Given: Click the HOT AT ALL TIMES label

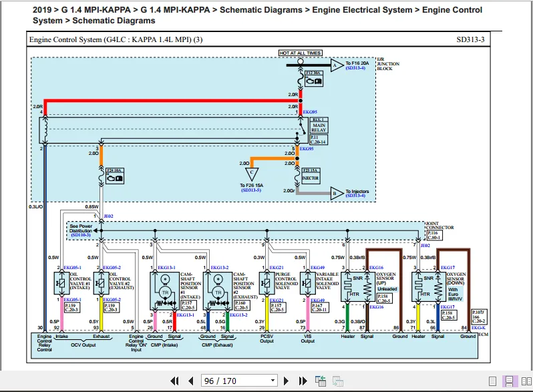Looking at the screenshot, I should click(x=300, y=53).
